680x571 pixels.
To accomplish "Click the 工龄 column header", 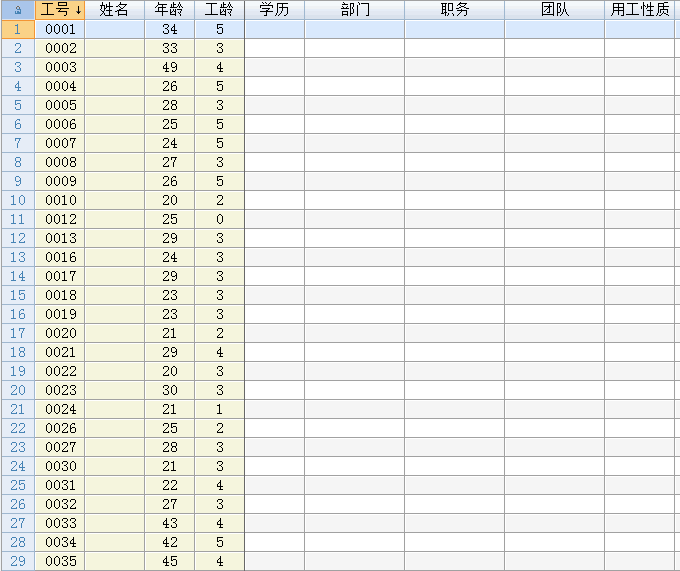I will [x=219, y=10].
